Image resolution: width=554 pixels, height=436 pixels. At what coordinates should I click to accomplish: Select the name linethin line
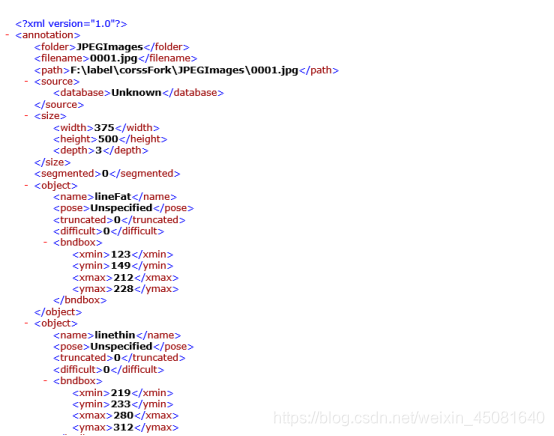tap(117, 335)
